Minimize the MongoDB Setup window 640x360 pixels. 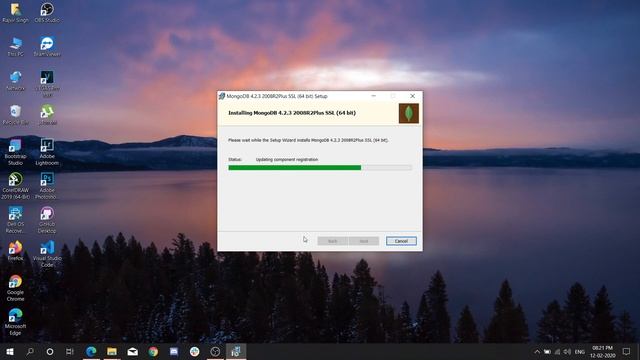[x=373, y=96]
